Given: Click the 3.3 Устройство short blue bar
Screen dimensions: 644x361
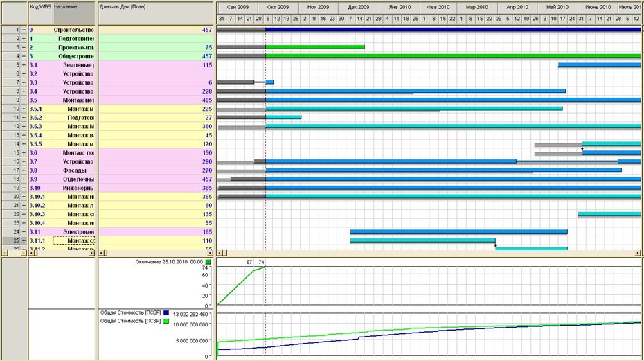Looking at the screenshot, I should click(x=269, y=82).
